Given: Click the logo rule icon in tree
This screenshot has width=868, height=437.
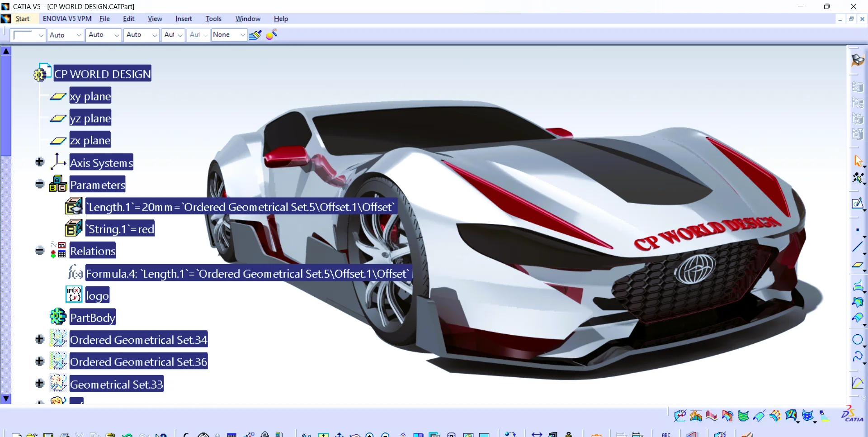Looking at the screenshot, I should pos(74,295).
